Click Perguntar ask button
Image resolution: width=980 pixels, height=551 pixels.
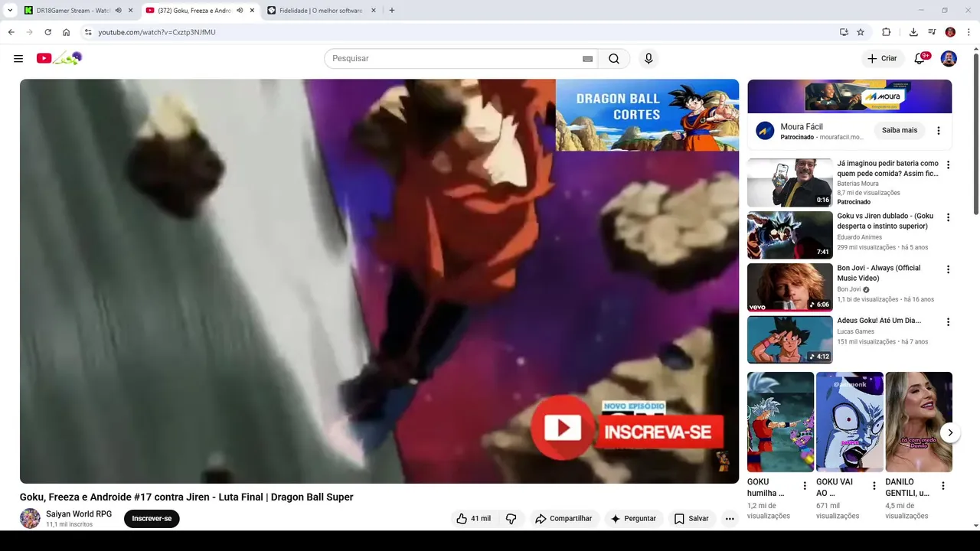[x=633, y=518]
